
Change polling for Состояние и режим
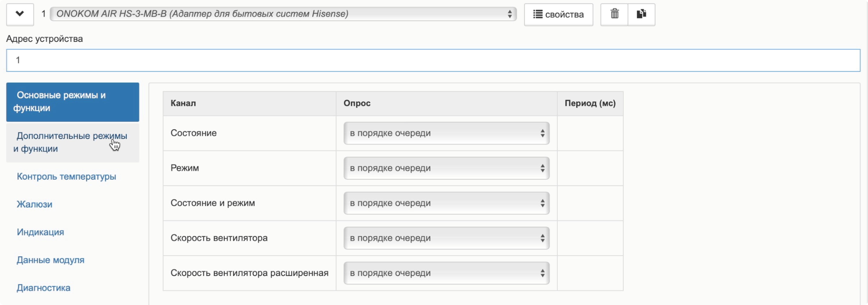(x=446, y=203)
